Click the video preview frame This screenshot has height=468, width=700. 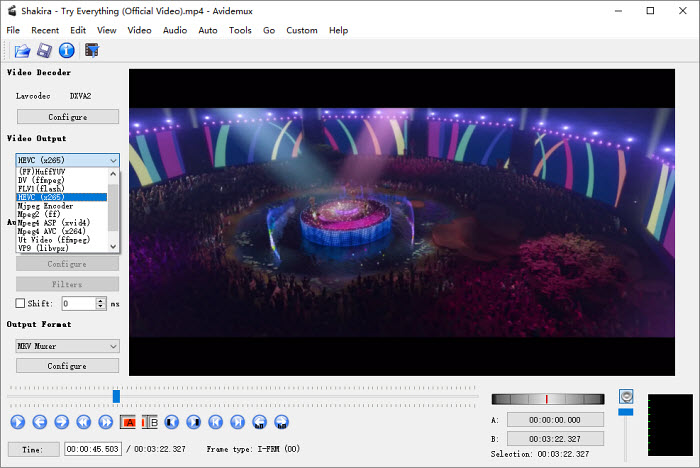[402, 222]
